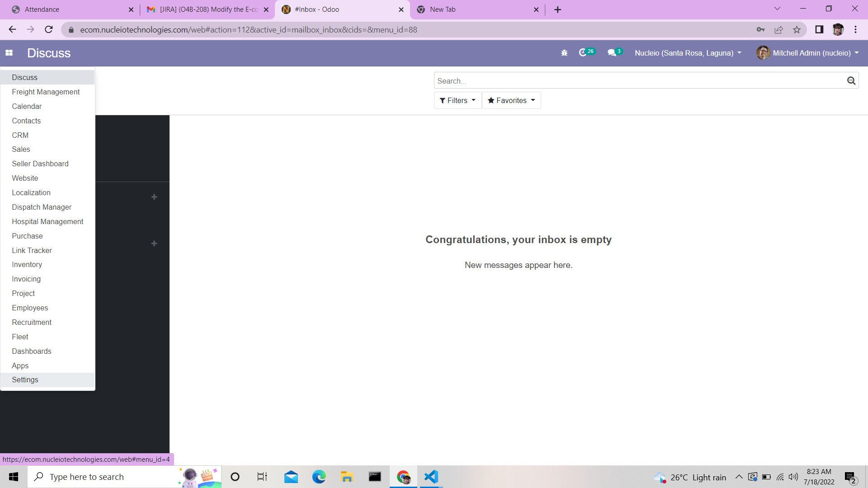
Task: Toggle browser side panel icon
Action: click(x=819, y=29)
